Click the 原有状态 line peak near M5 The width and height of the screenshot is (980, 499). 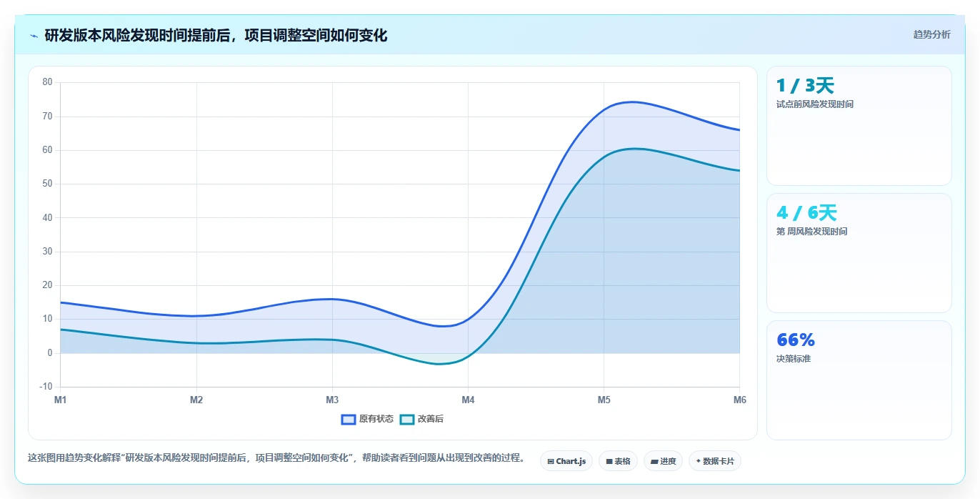632,102
